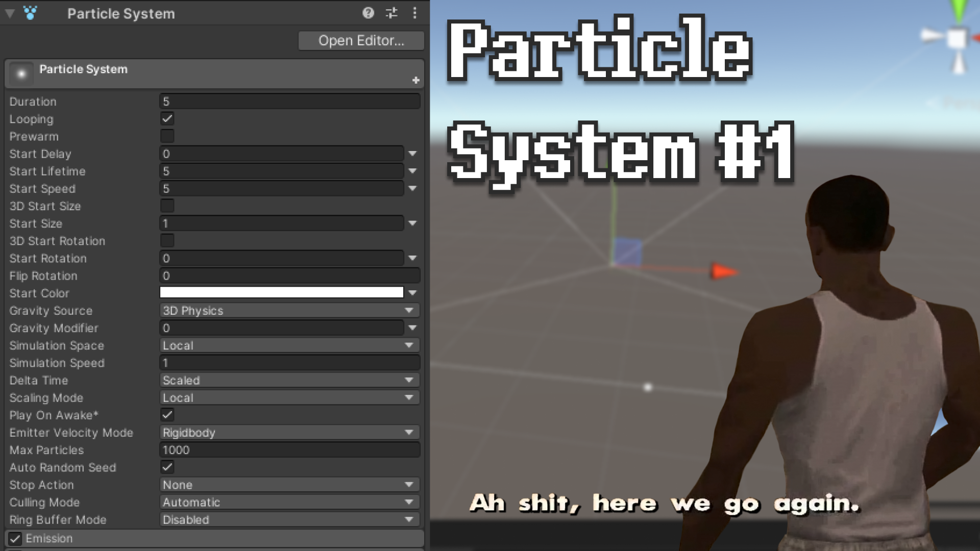The height and width of the screenshot is (551, 980).
Task: Disable the Emission module checkbox
Action: (x=15, y=538)
